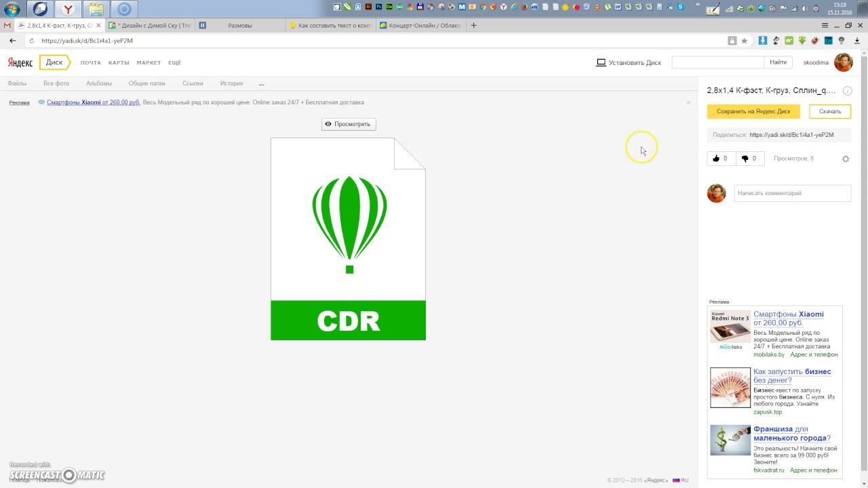The height and width of the screenshot is (488, 868).
Task: Click the Скачать download button
Action: [830, 111]
